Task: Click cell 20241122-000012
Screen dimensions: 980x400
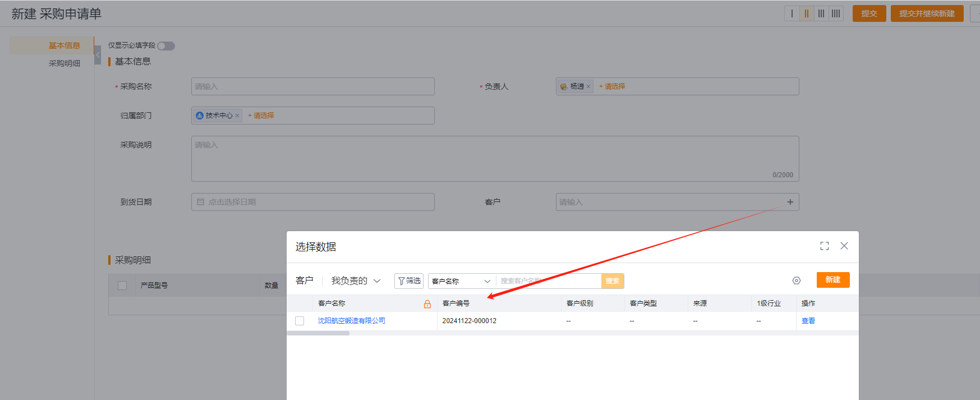Action: click(470, 321)
